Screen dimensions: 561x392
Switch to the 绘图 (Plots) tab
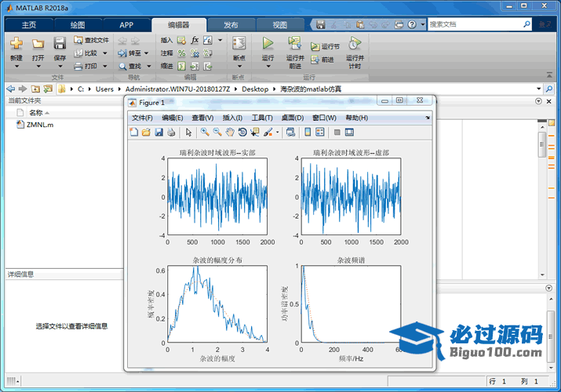pos(78,25)
